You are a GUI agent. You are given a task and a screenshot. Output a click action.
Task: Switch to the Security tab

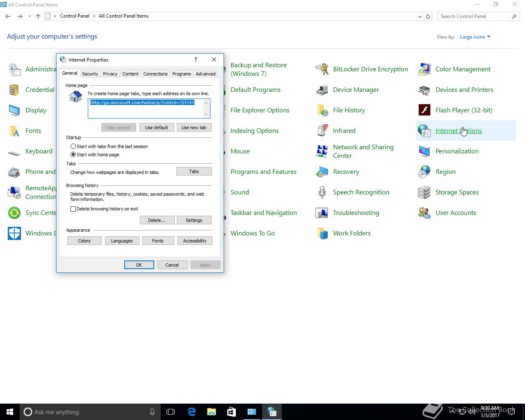(x=90, y=74)
